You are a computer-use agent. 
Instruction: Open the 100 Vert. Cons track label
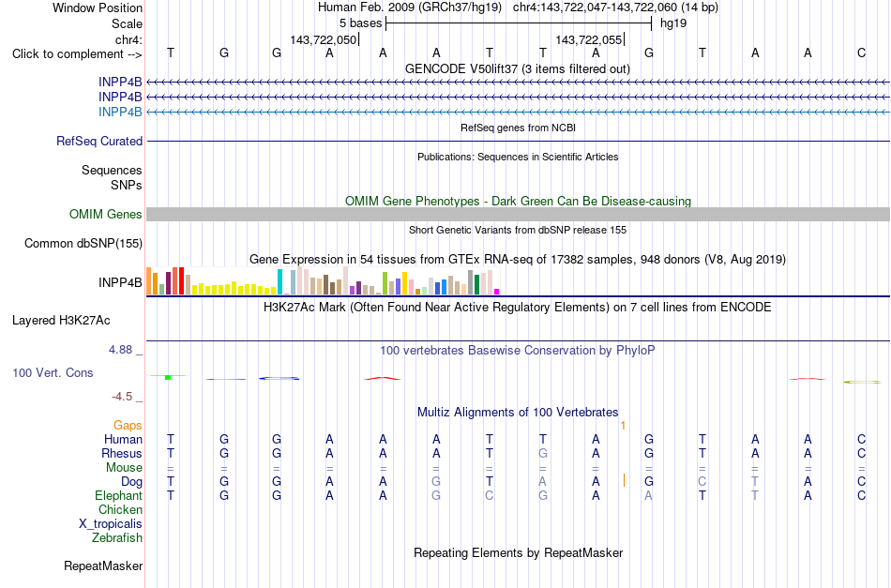pyautogui.click(x=53, y=372)
